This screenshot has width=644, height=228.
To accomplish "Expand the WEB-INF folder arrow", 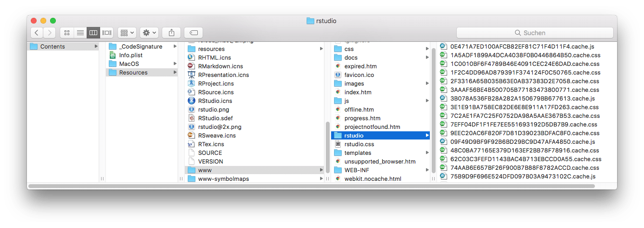I will 426,170.
